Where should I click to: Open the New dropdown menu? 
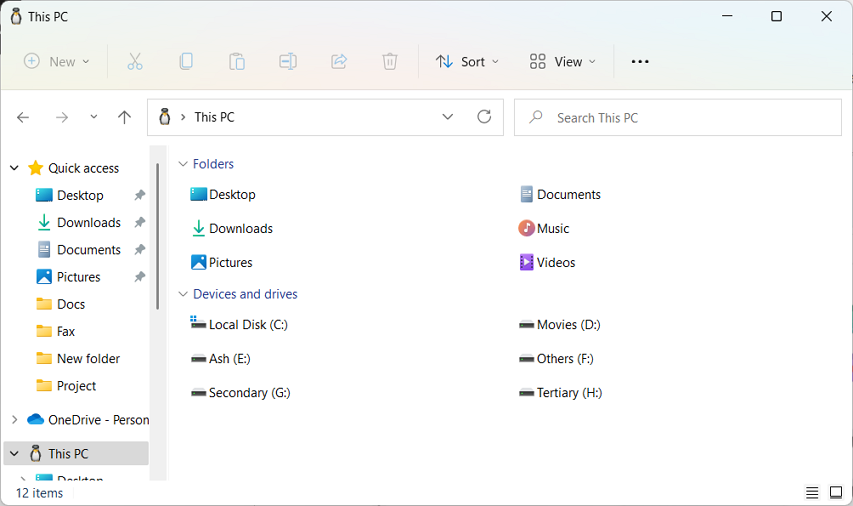pos(57,61)
